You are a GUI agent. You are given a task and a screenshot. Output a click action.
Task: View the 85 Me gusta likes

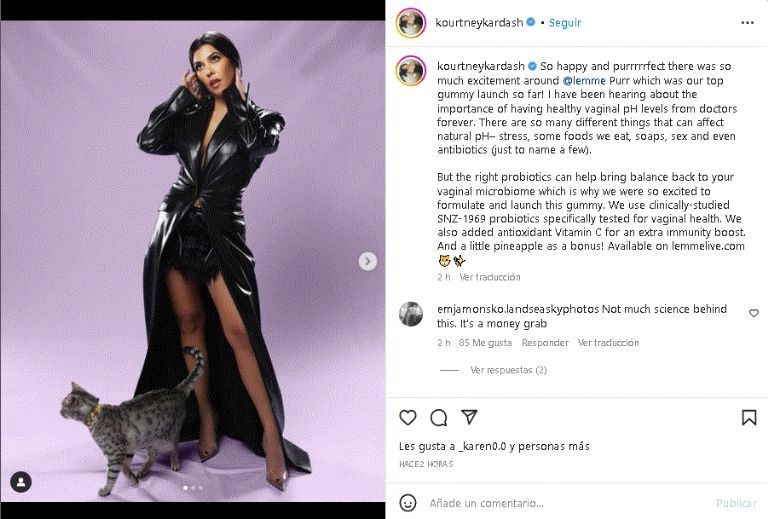[x=485, y=343]
